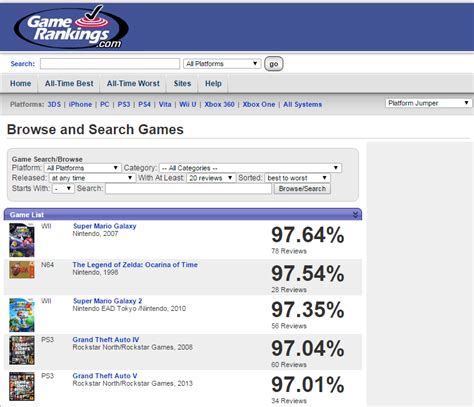
Task: Open Grand Theft Auto V cover thumbnail
Action: click(22, 387)
